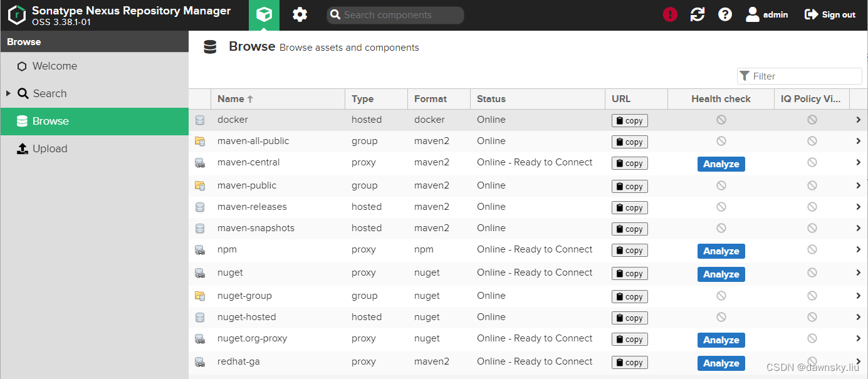This screenshot has height=379, width=868.
Task: Open the maven-snapshots repository name
Action: [x=256, y=228]
